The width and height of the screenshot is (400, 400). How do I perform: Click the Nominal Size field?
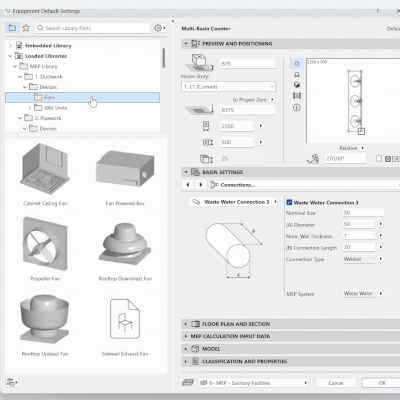363,213
